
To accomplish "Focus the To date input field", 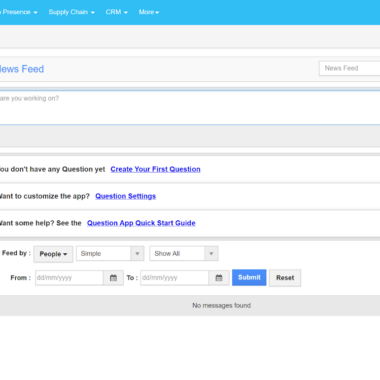I will [x=174, y=278].
